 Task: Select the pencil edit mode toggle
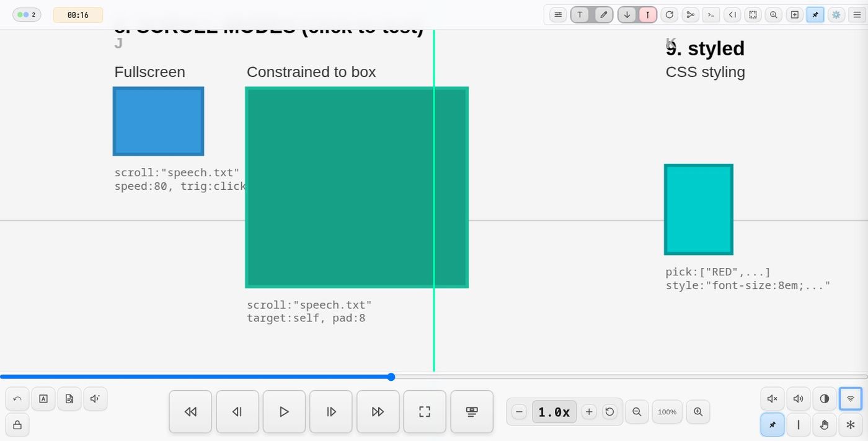click(604, 15)
